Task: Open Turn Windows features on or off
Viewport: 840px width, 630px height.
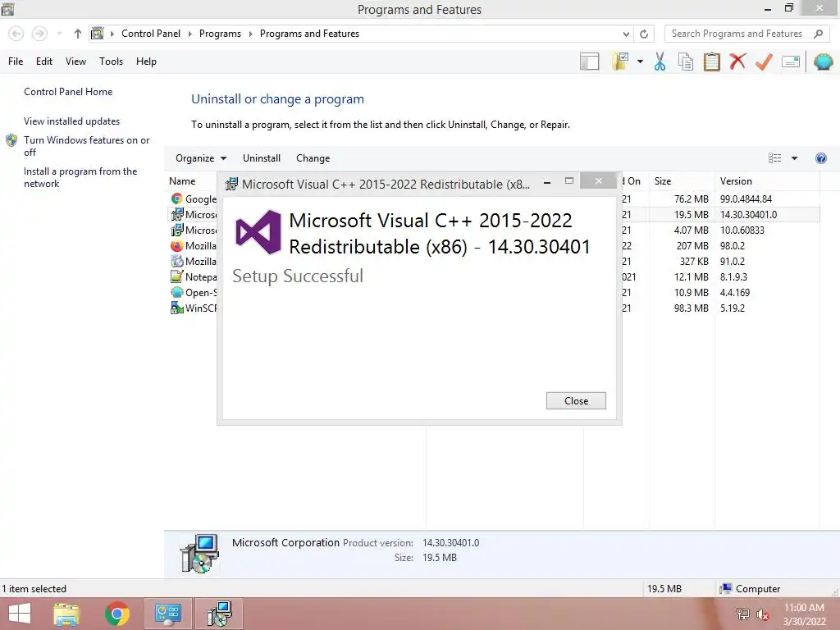Action: click(x=86, y=146)
